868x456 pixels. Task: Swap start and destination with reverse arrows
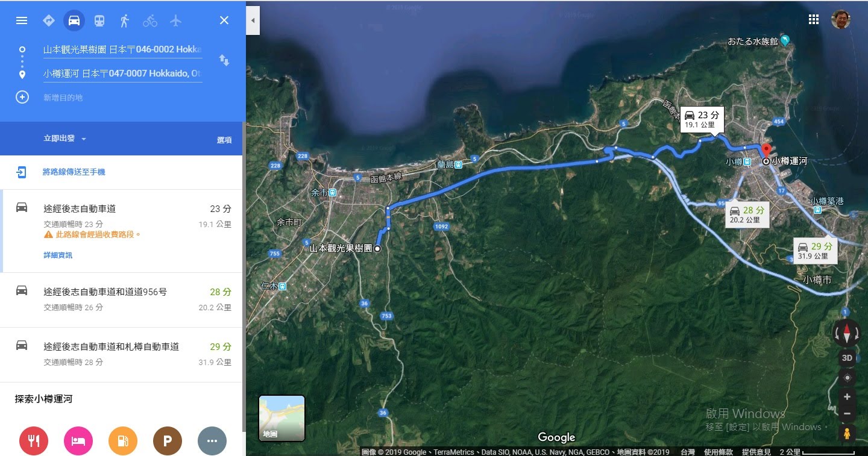pyautogui.click(x=224, y=60)
